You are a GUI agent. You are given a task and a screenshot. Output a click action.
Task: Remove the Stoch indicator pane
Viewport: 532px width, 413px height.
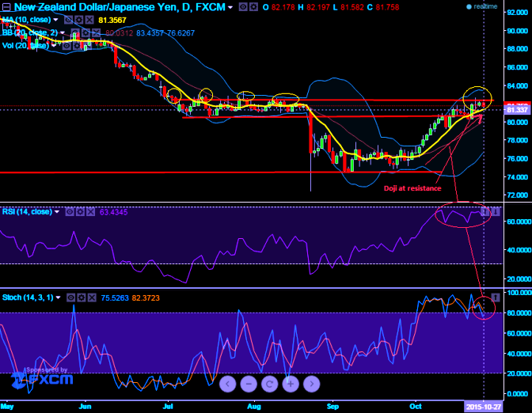click(x=92, y=297)
